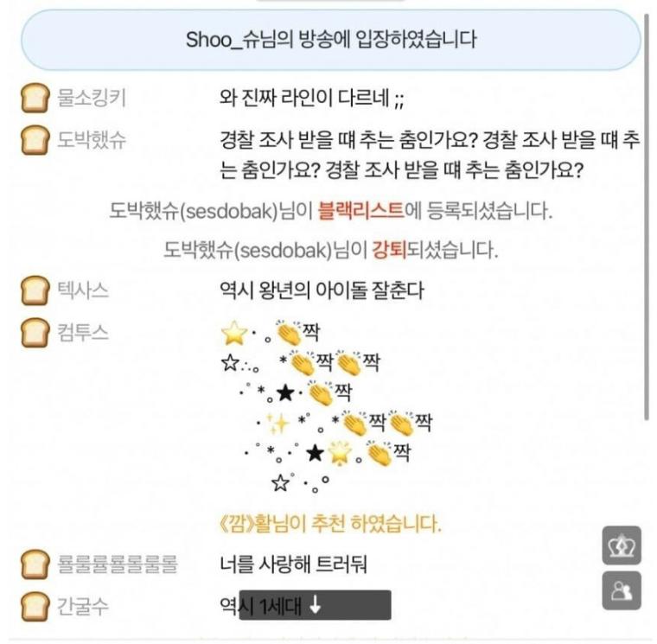This screenshot has height=644, width=657.
Task: Click the bread badge beside 텍사스
Action: coord(35,291)
